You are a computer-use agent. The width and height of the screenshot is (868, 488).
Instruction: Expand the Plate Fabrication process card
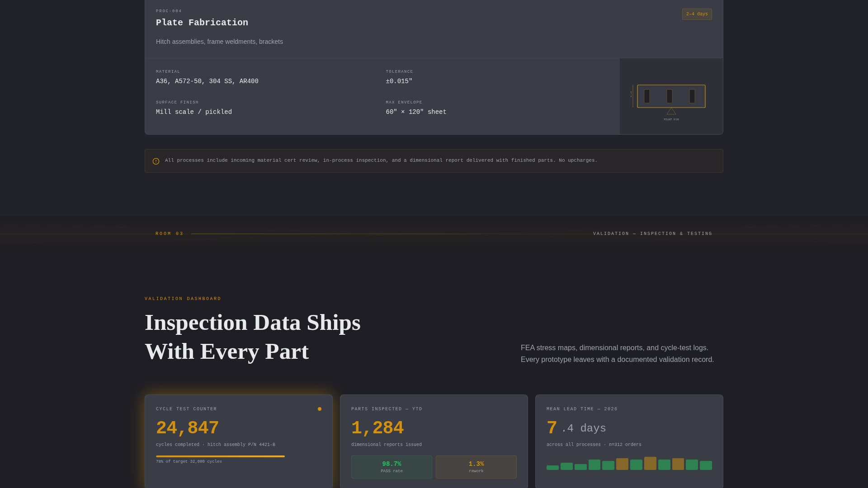click(202, 22)
